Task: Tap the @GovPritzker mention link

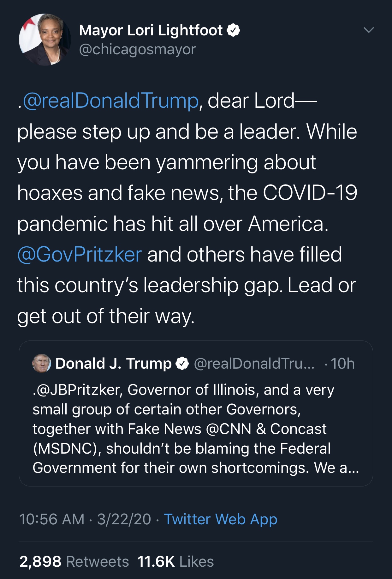Action: (80, 255)
